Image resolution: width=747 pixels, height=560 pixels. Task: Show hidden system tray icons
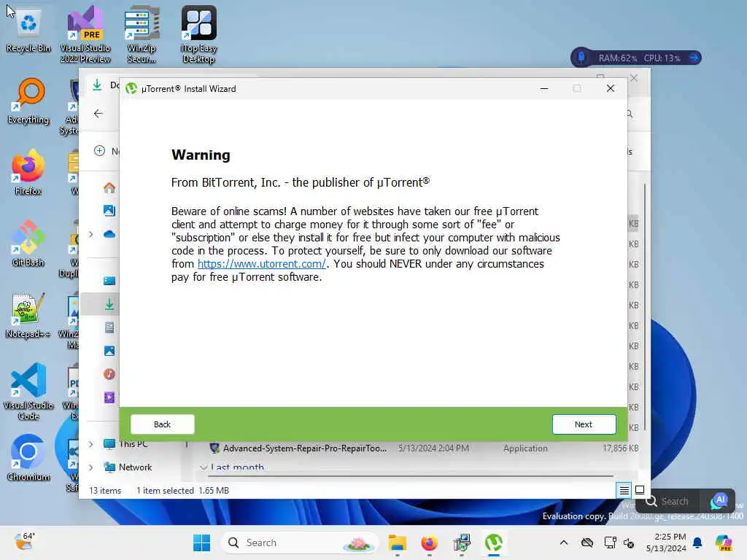click(x=564, y=542)
